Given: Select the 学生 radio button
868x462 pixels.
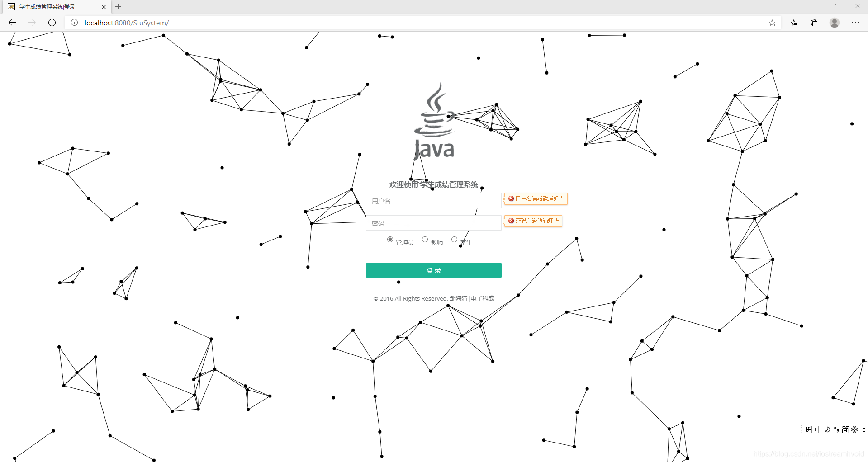Looking at the screenshot, I should 454,240.
